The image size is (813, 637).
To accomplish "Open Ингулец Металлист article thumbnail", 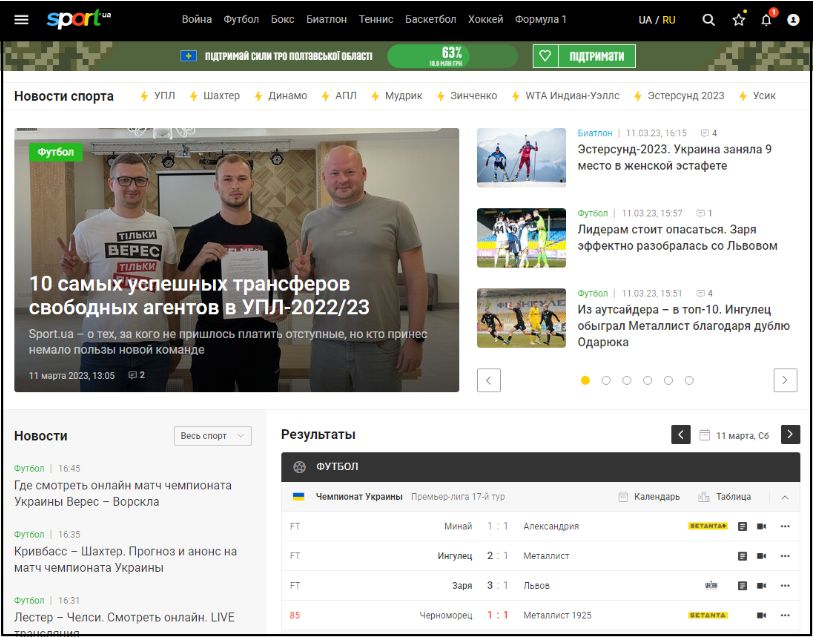I will pos(521,318).
